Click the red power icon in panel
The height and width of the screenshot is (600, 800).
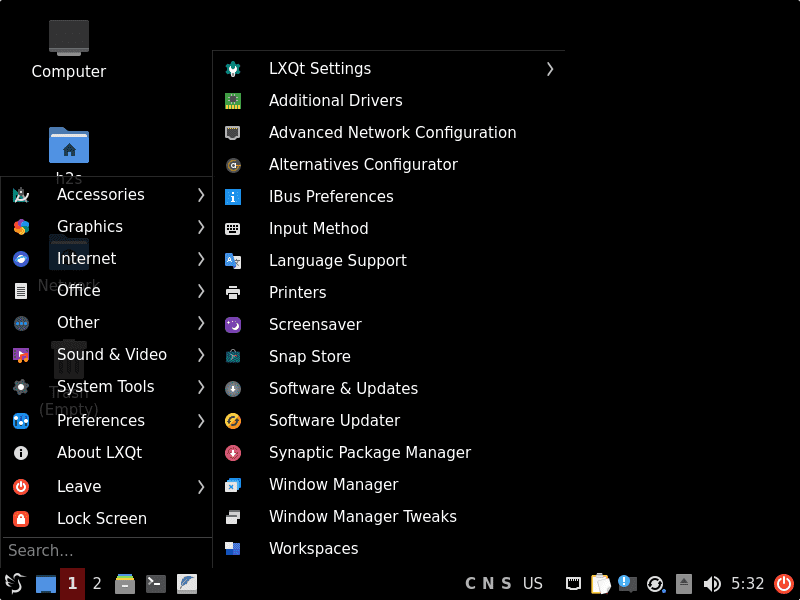(x=783, y=584)
